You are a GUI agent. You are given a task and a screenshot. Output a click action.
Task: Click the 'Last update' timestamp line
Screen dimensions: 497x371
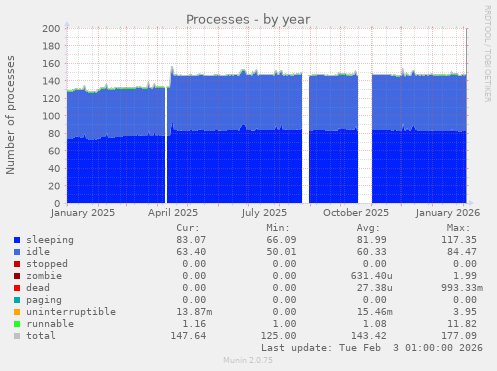click(x=372, y=348)
